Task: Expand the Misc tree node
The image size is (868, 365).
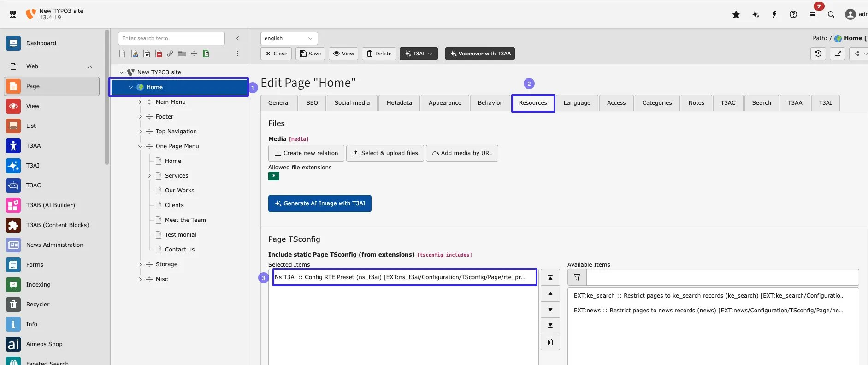Action: [140, 279]
